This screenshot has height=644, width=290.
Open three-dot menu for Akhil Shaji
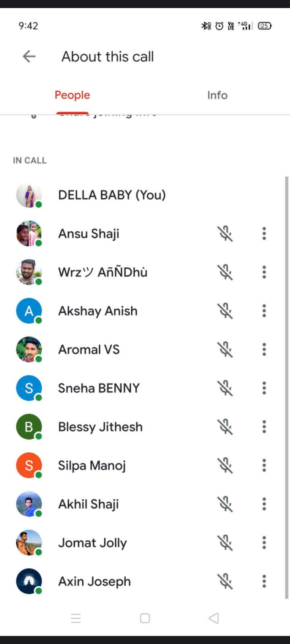click(264, 504)
